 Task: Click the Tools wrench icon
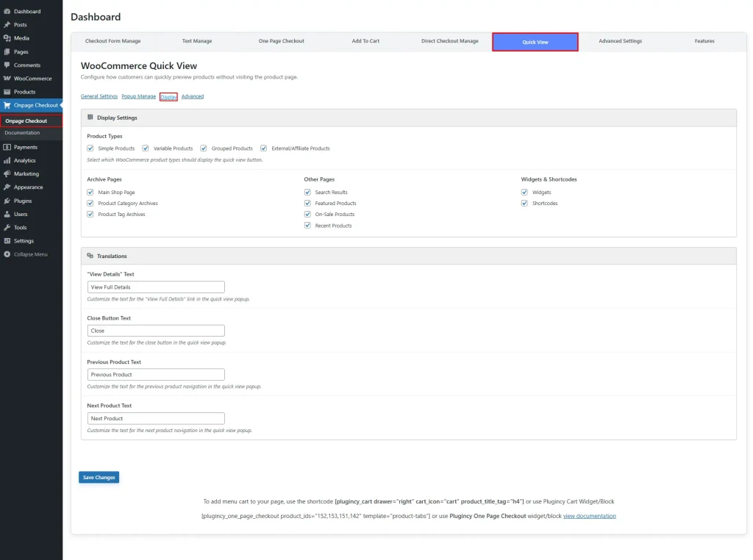click(7, 228)
